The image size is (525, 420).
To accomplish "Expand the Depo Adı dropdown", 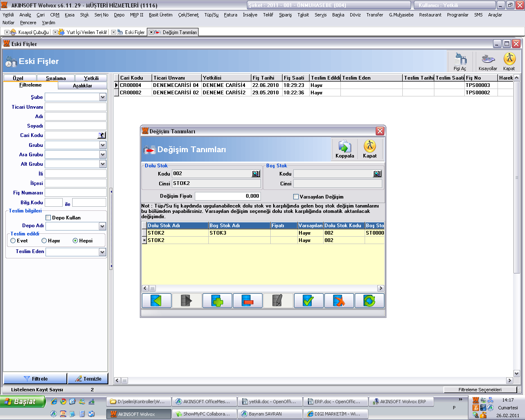I will [103, 226].
